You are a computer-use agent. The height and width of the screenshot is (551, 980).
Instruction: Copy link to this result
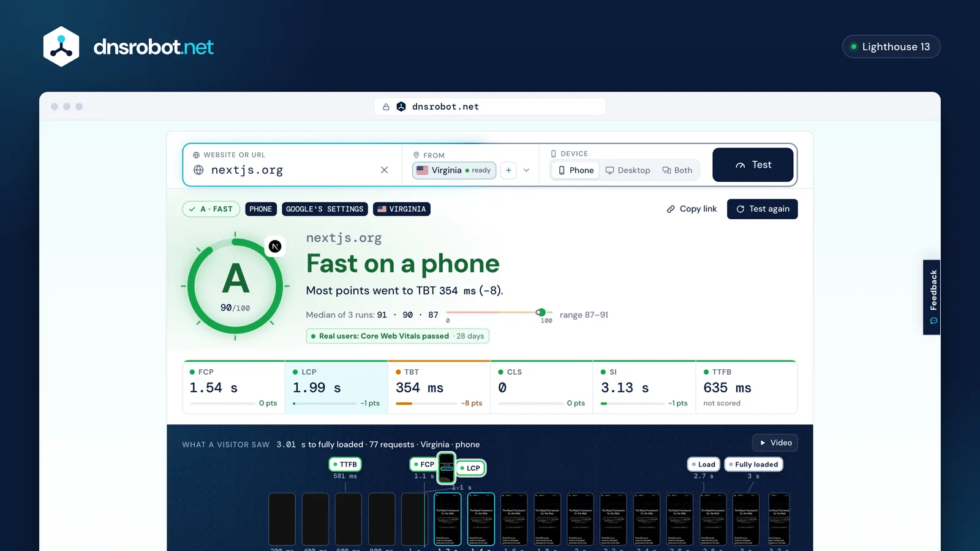[x=692, y=209]
